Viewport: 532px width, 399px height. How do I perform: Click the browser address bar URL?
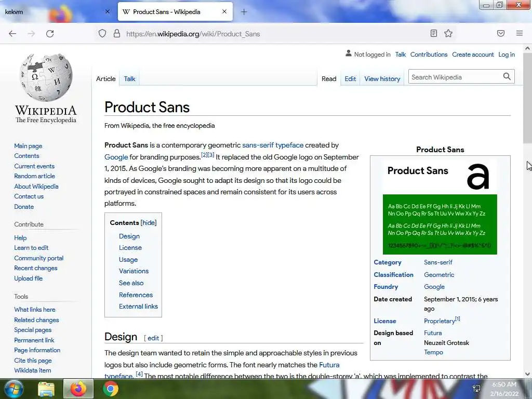point(193,34)
